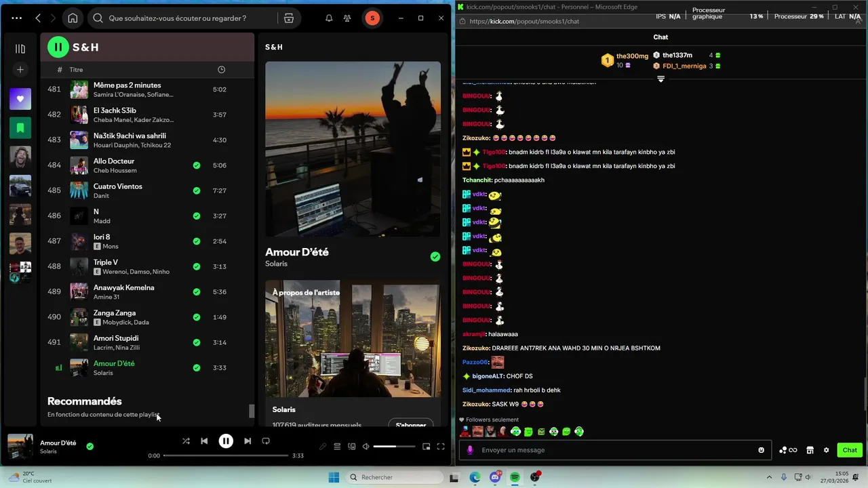Screen dimensions: 868x488
Task: Click Edge address bar kick.com URL
Action: pos(524,22)
